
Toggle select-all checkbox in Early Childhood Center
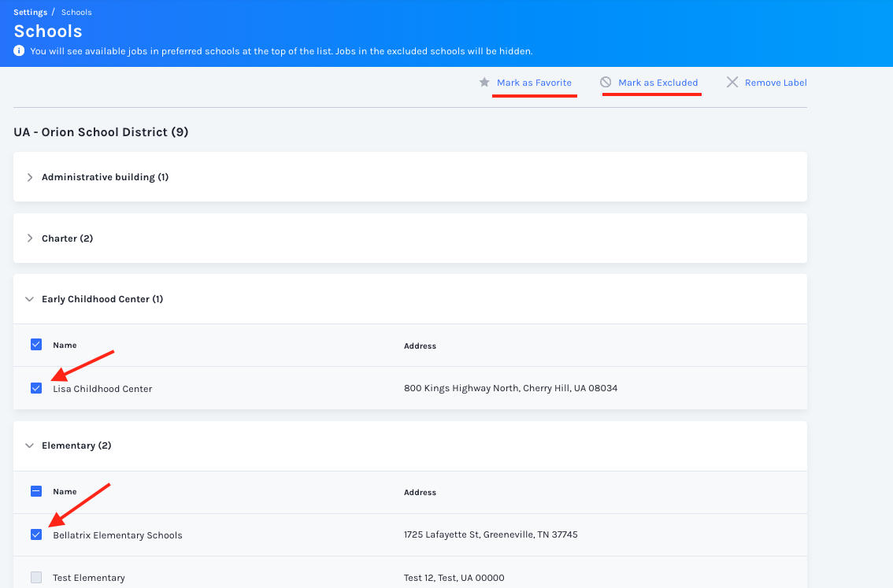[36, 344]
